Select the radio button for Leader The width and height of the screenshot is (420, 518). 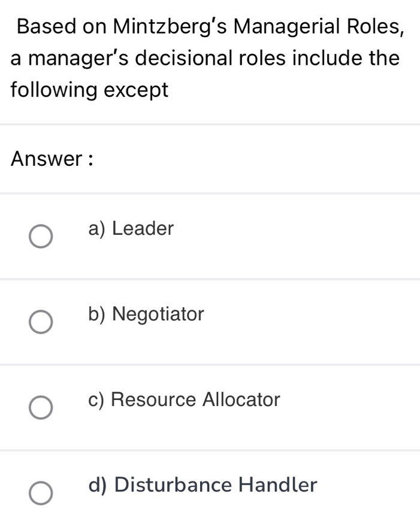tap(41, 237)
